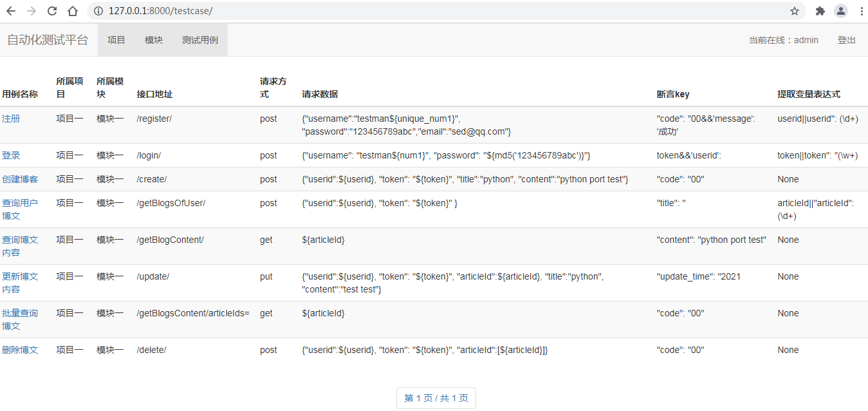Click the put request method cell

click(x=266, y=276)
